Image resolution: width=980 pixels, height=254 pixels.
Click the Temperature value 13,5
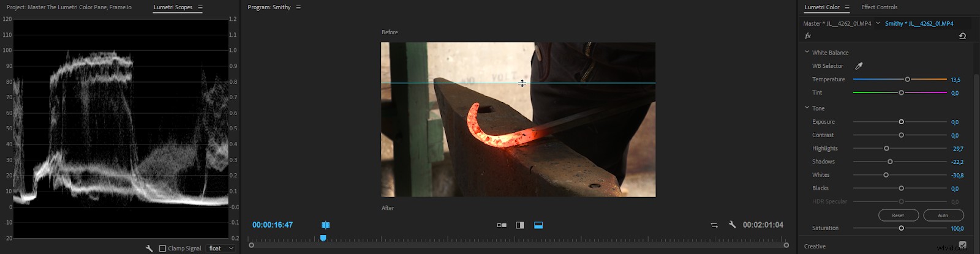tap(956, 80)
